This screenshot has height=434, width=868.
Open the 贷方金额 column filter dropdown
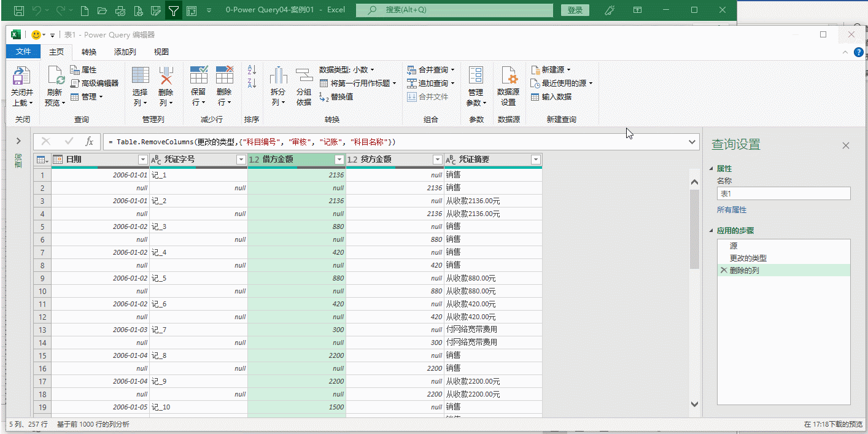tap(438, 160)
